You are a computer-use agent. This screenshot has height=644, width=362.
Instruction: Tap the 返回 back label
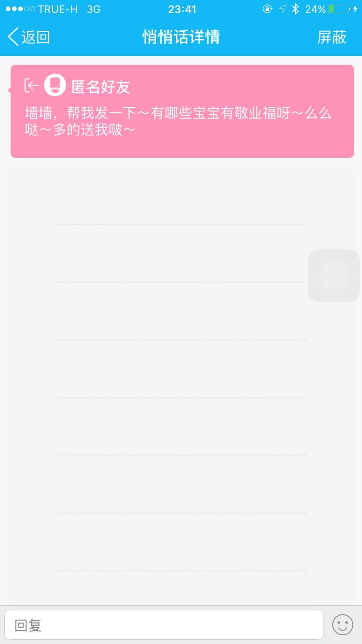(36, 37)
